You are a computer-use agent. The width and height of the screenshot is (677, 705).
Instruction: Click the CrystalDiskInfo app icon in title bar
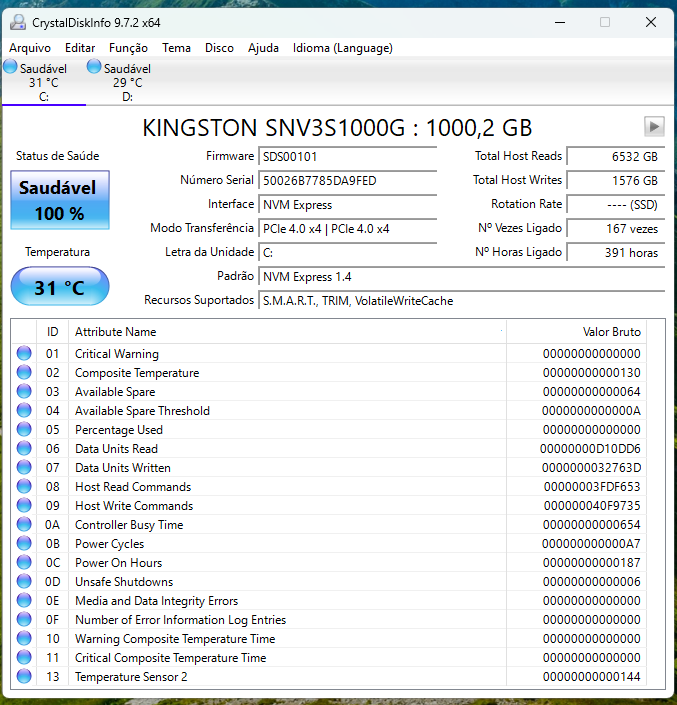18,22
